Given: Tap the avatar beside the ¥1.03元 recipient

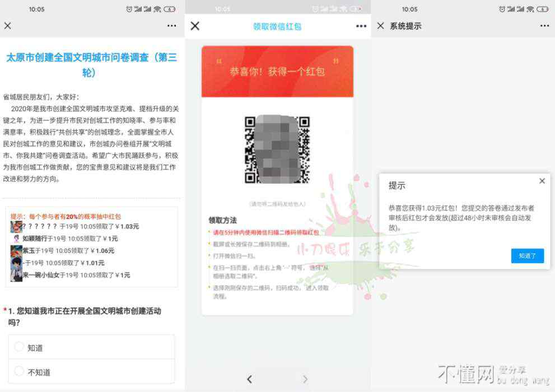Looking at the screenshot, I should pyautogui.click(x=16, y=226).
